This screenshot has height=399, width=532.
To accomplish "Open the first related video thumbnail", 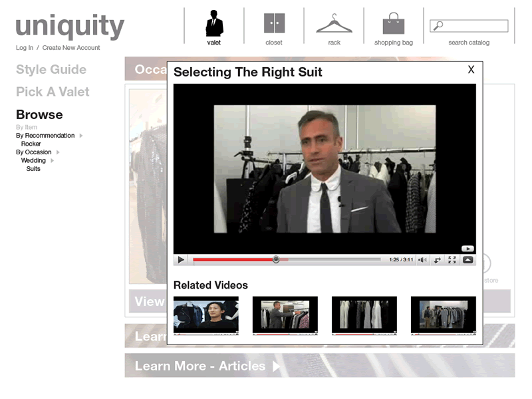I will coord(206,315).
